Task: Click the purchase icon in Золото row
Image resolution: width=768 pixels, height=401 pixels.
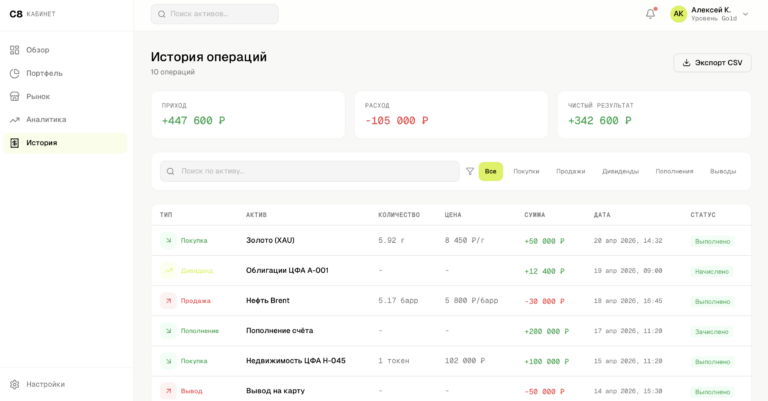Action: [x=168, y=240]
